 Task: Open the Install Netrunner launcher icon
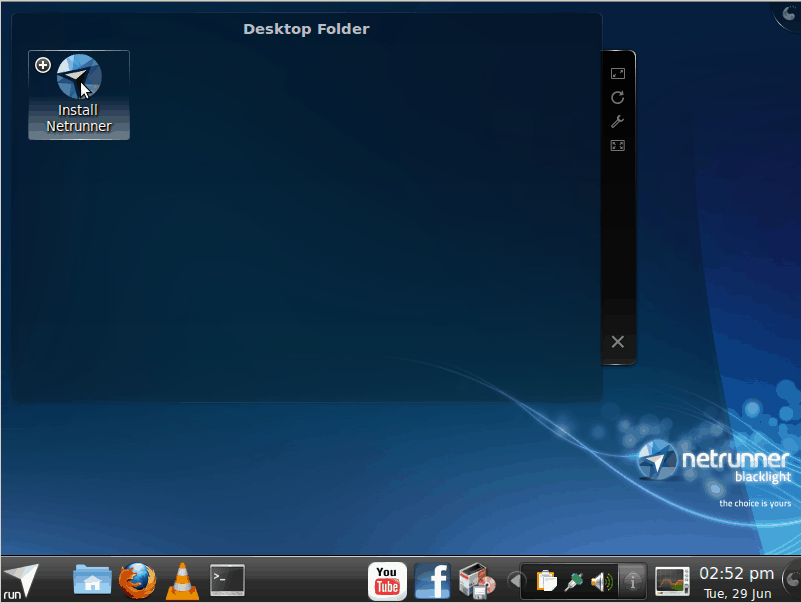pyautogui.click(x=79, y=77)
